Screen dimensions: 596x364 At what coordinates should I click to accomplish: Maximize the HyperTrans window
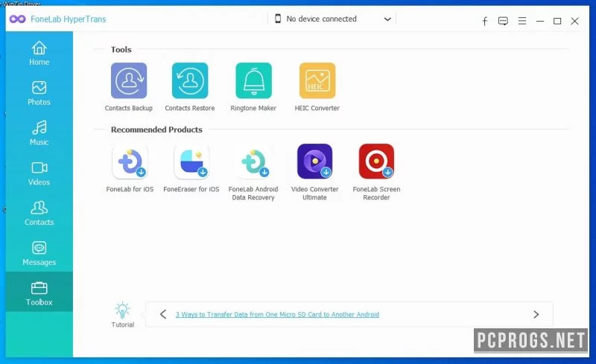pyautogui.click(x=557, y=22)
